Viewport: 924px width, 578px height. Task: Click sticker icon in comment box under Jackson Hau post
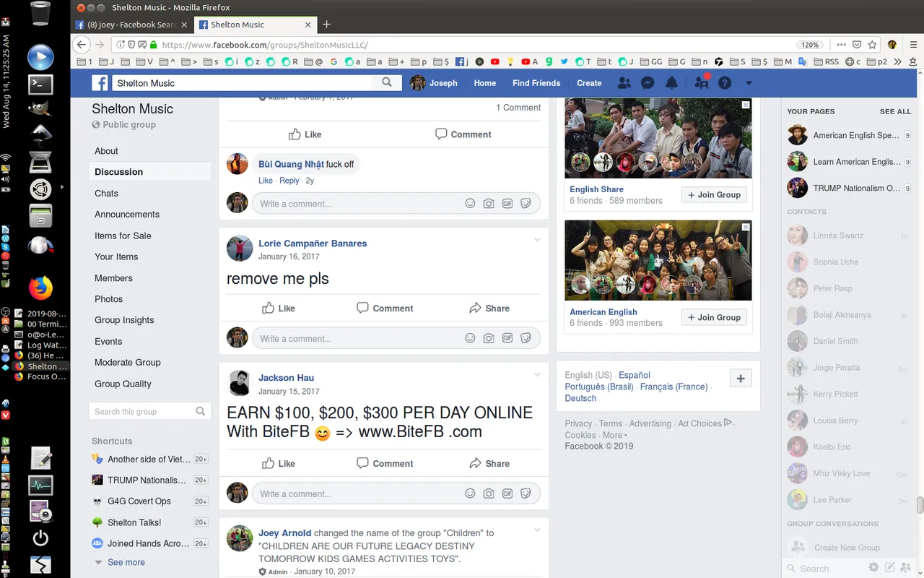(x=526, y=493)
